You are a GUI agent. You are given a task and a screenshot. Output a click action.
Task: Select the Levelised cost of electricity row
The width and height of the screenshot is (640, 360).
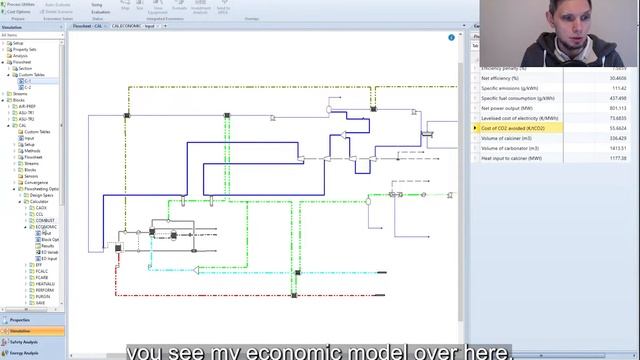coord(551,118)
